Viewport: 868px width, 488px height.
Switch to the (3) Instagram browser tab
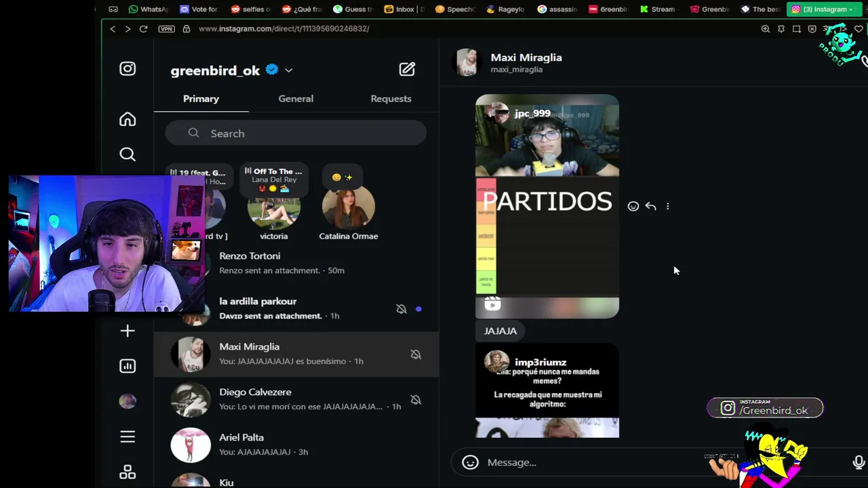point(823,9)
